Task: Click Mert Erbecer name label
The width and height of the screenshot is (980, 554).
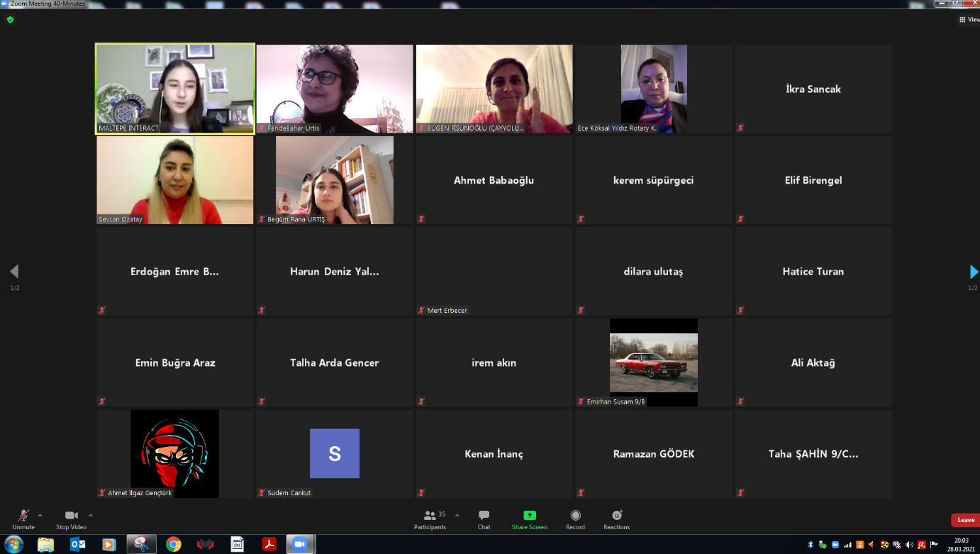Action: pos(447,310)
